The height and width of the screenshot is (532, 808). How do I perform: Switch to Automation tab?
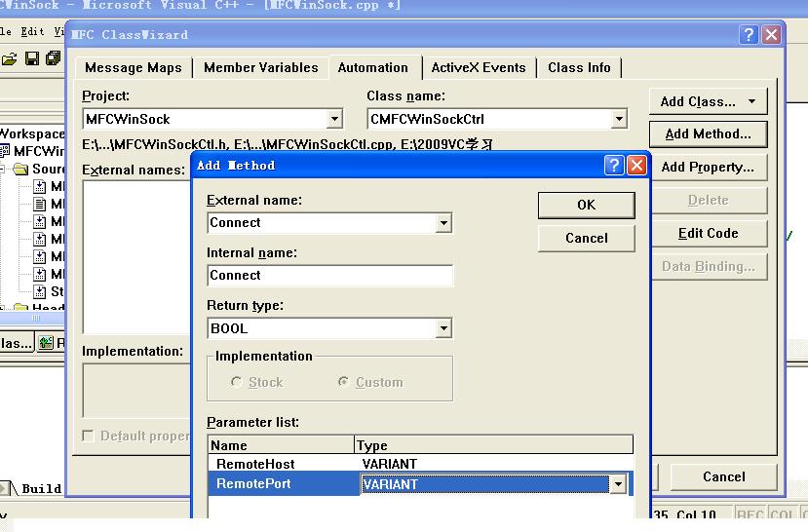[x=373, y=67]
